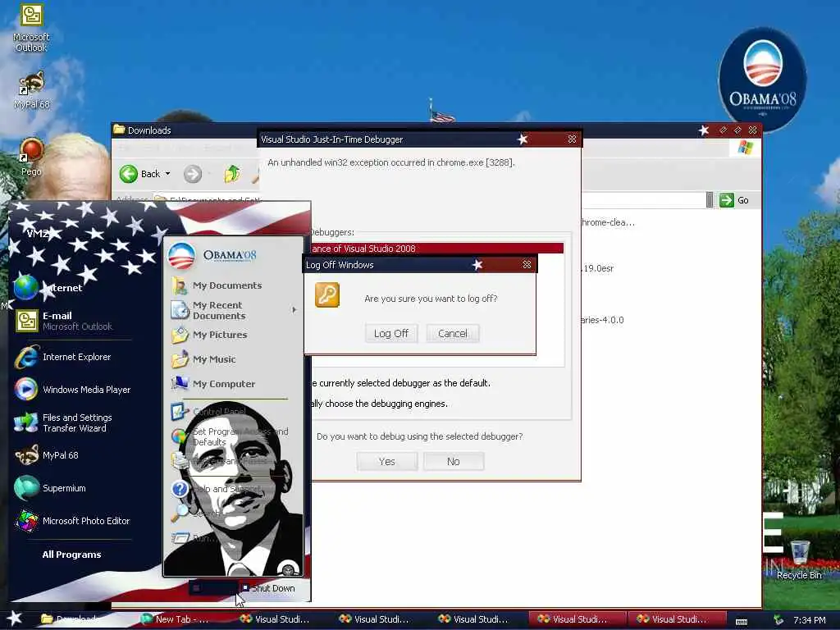The image size is (840, 630).
Task: Open My Computer in Start menu
Action: pos(213,384)
